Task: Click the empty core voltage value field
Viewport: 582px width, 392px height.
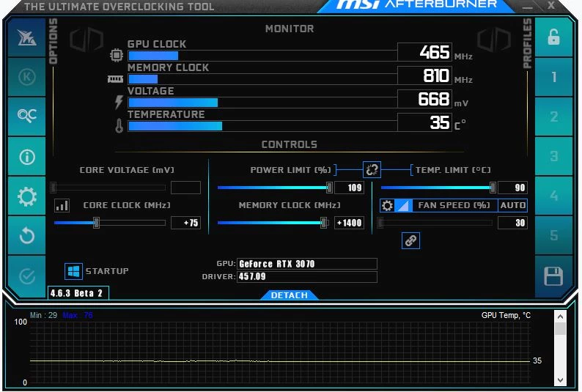Action: point(186,188)
